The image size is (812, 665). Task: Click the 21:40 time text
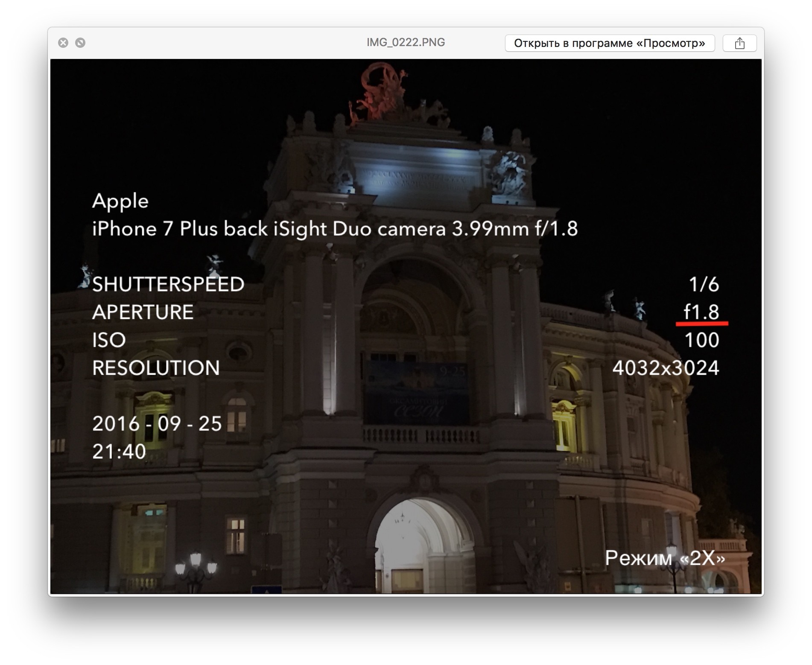pos(119,452)
